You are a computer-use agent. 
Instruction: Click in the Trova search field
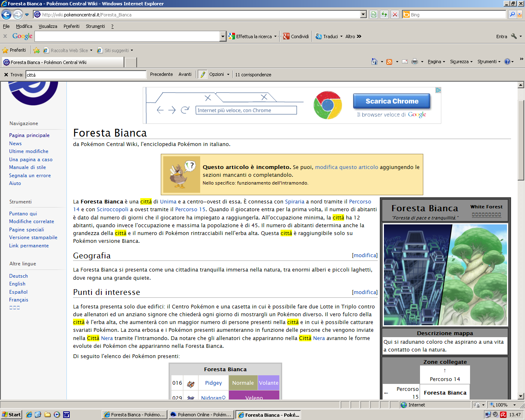coord(86,75)
